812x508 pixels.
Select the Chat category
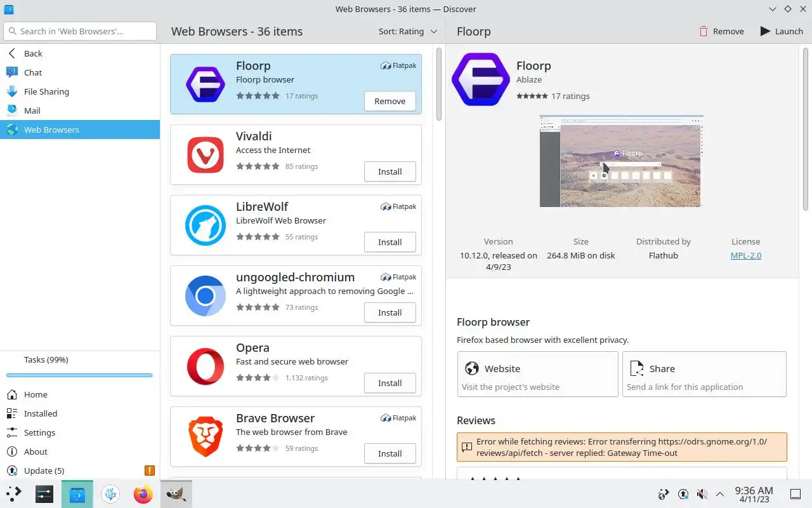pyautogui.click(x=80, y=72)
